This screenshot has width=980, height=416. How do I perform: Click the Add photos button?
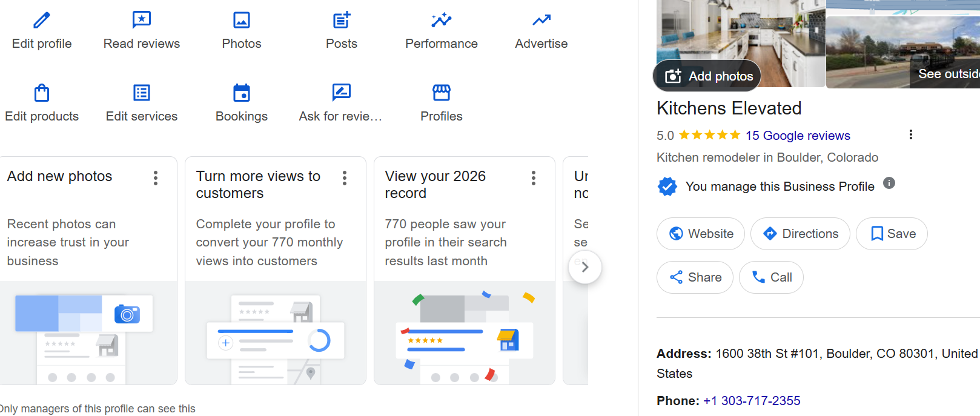click(707, 76)
